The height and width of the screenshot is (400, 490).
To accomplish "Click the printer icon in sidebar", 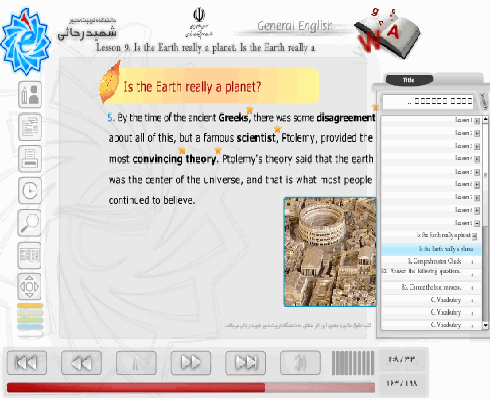I will click(x=30, y=159).
